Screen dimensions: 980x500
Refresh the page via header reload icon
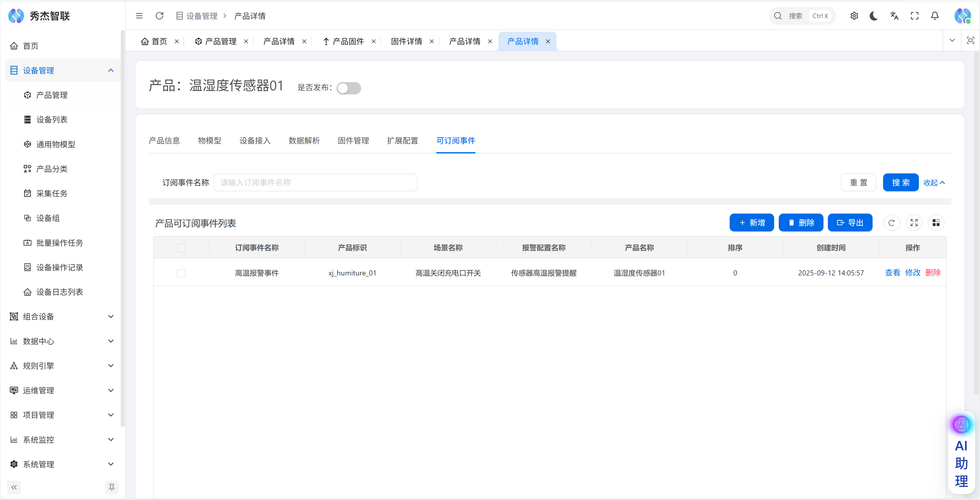159,16
